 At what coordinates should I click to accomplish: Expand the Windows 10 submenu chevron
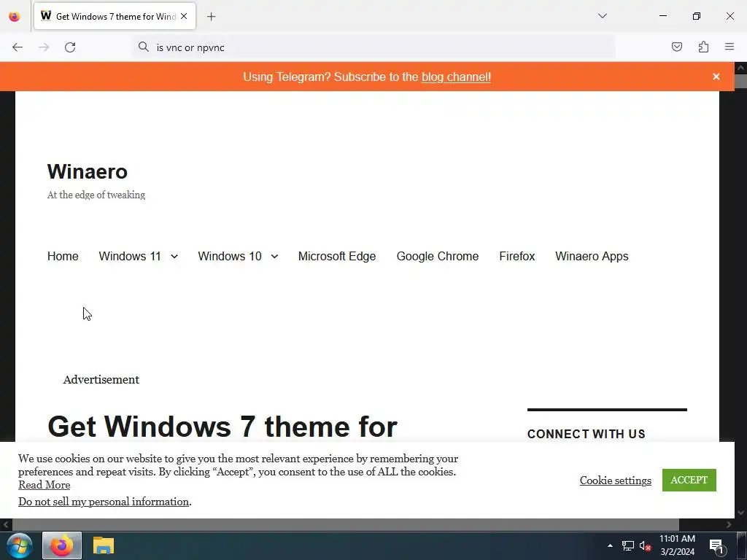coord(274,257)
